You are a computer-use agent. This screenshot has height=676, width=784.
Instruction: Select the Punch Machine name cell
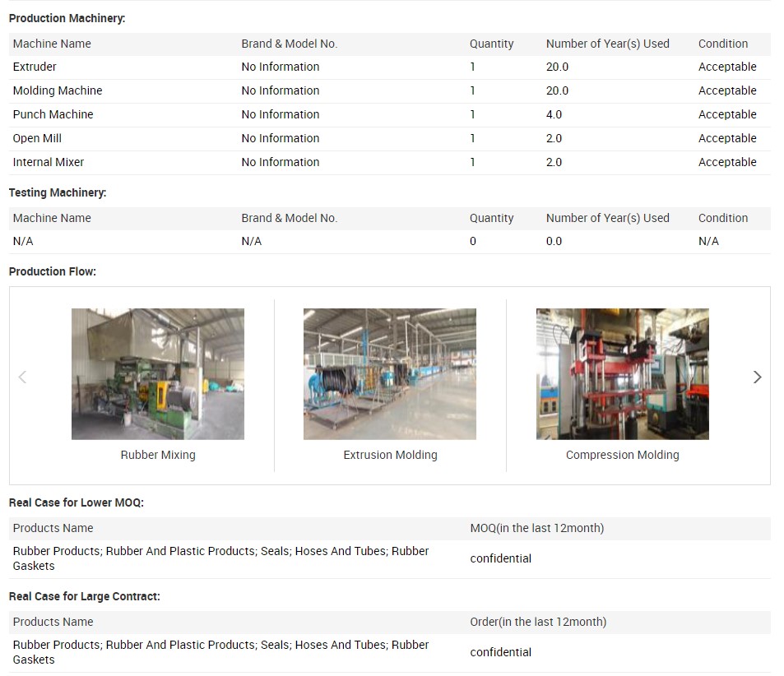[53, 114]
